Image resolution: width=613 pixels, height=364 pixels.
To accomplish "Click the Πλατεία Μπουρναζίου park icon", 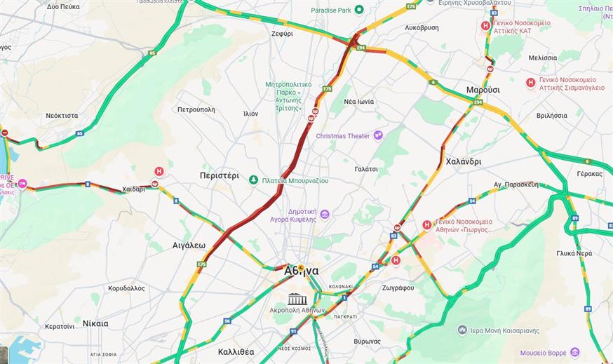I will tap(254, 180).
